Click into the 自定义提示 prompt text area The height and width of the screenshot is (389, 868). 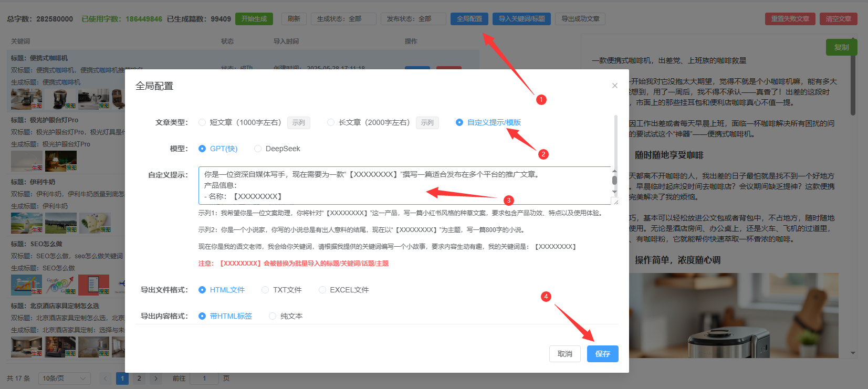point(404,185)
